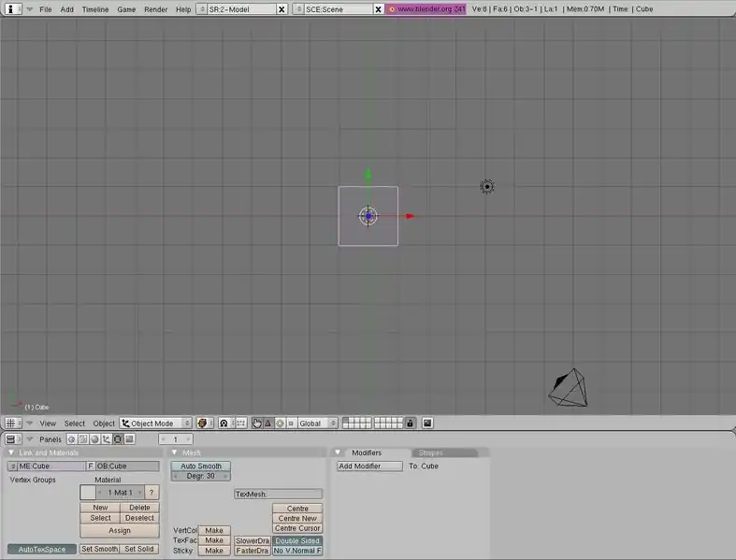Click the pivot point icon in header
736x560 pixels.
224,424
